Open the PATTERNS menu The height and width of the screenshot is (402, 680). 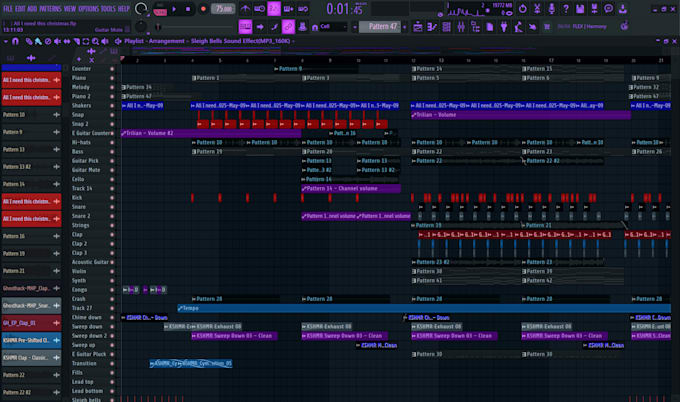(x=51, y=8)
